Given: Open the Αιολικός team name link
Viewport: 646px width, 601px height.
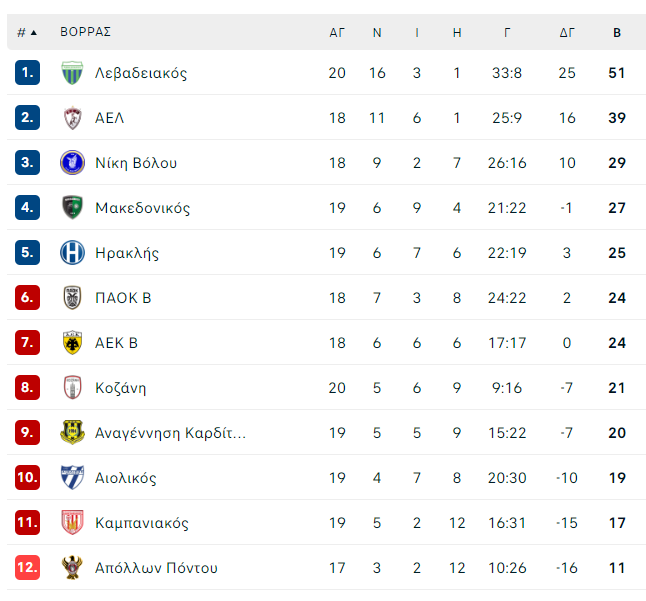Looking at the screenshot, I should 126,478.
